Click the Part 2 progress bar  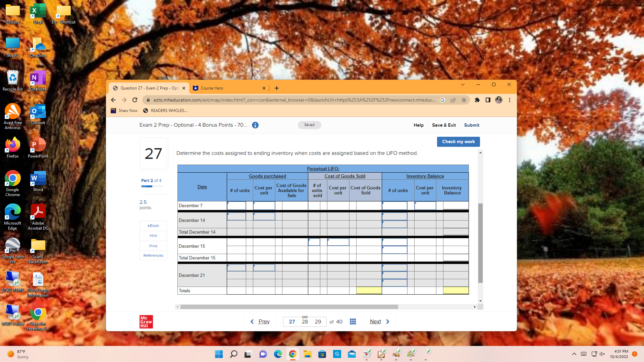coord(152,186)
